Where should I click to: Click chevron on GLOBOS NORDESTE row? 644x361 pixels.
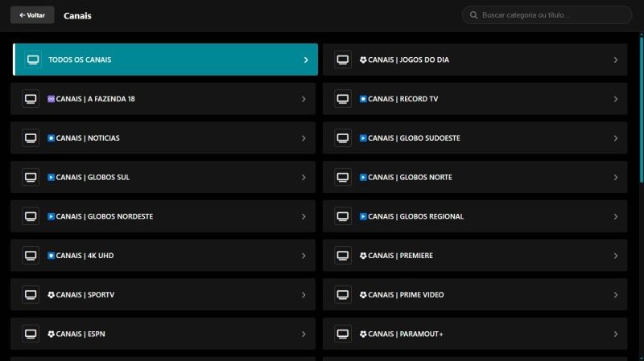click(x=303, y=216)
